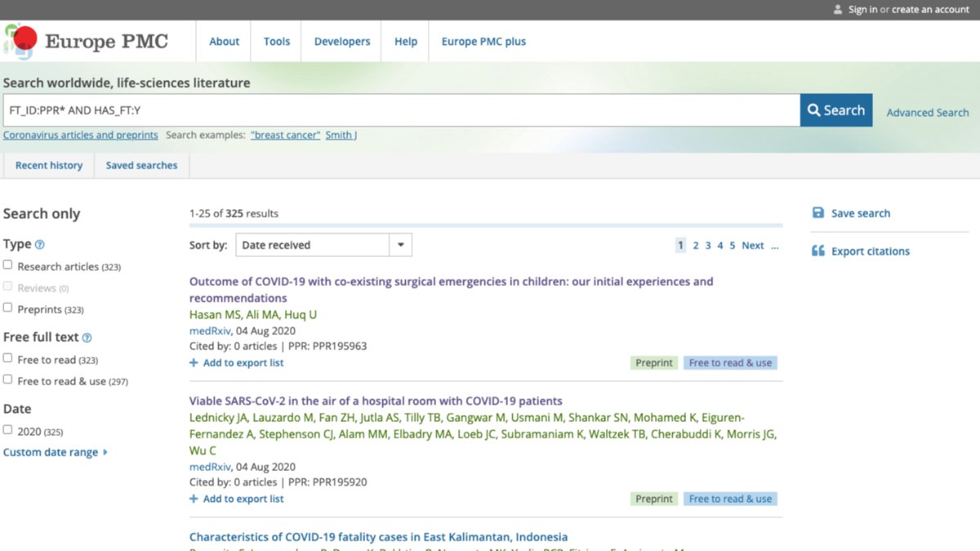Click Save search link
The width and height of the screenshot is (980, 551).
[861, 213]
